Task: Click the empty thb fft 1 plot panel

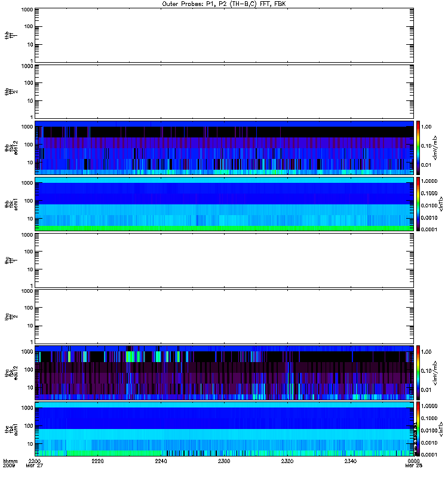Action: [x=224, y=36]
